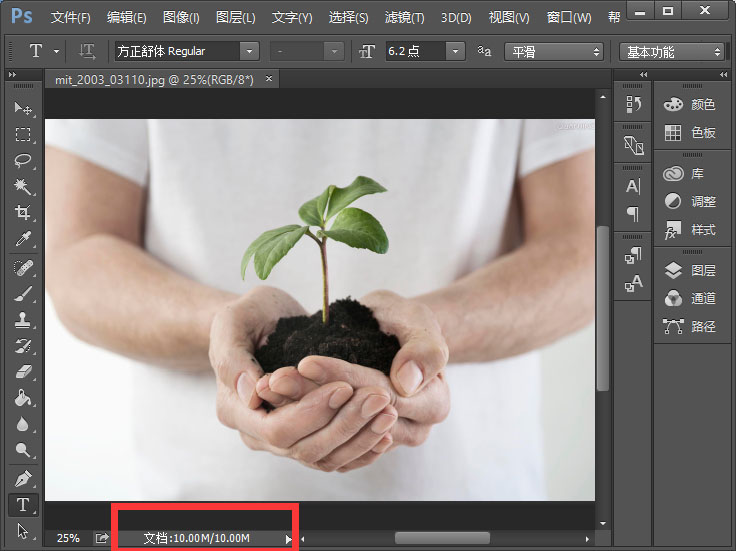
Task: Select the Pen tool
Action: (x=23, y=478)
